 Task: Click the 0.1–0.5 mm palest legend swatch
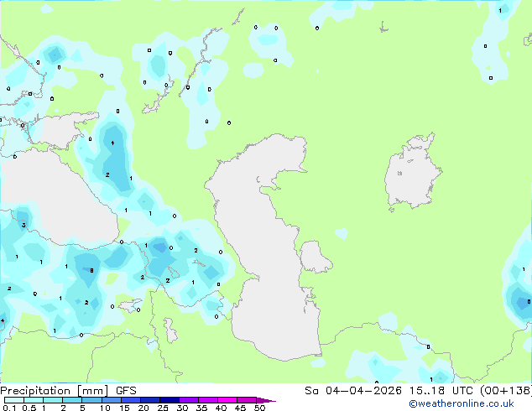(x=14, y=400)
